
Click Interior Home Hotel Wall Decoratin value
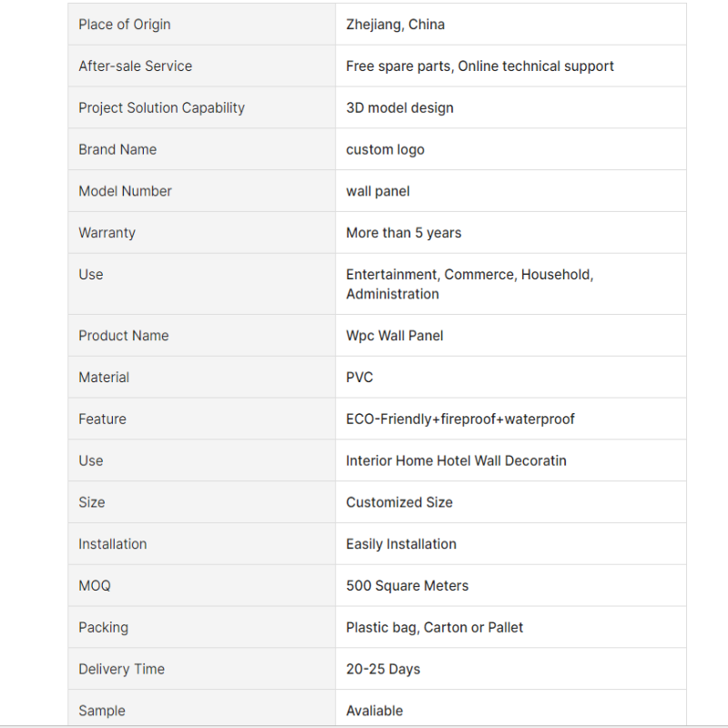click(456, 460)
